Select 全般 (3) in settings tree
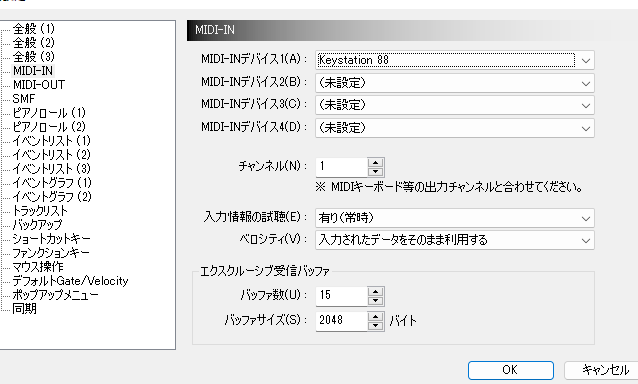This screenshot has width=638, height=384. coord(33,57)
